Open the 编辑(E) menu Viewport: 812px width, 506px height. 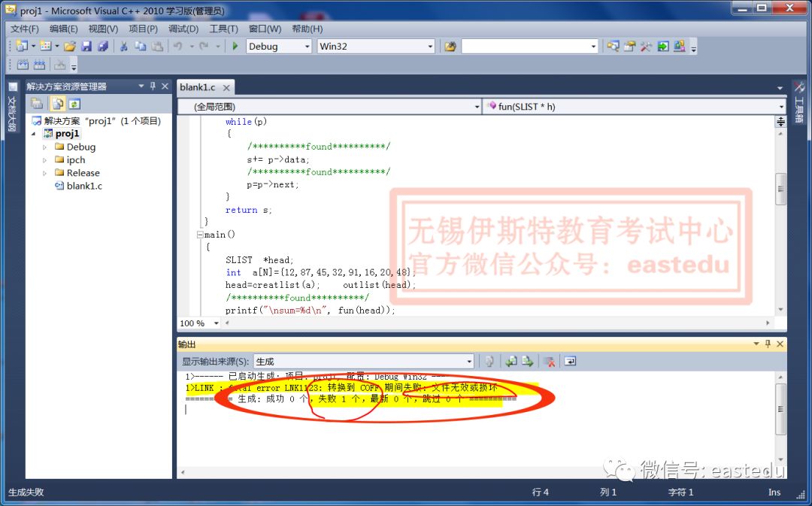pyautogui.click(x=64, y=29)
